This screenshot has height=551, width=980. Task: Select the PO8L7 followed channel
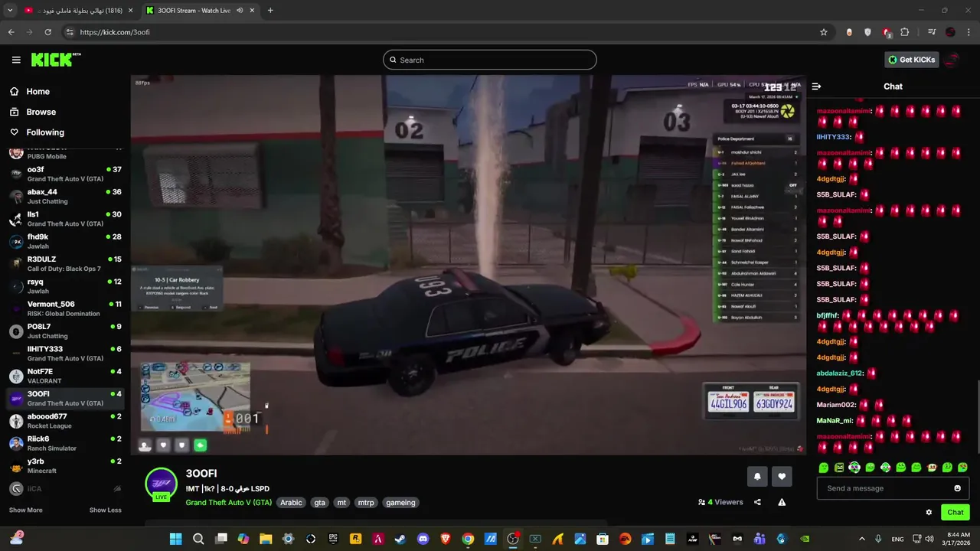65,331
